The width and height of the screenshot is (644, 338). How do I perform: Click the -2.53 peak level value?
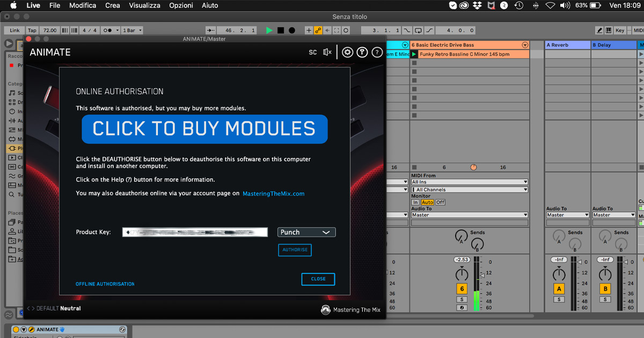point(462,260)
